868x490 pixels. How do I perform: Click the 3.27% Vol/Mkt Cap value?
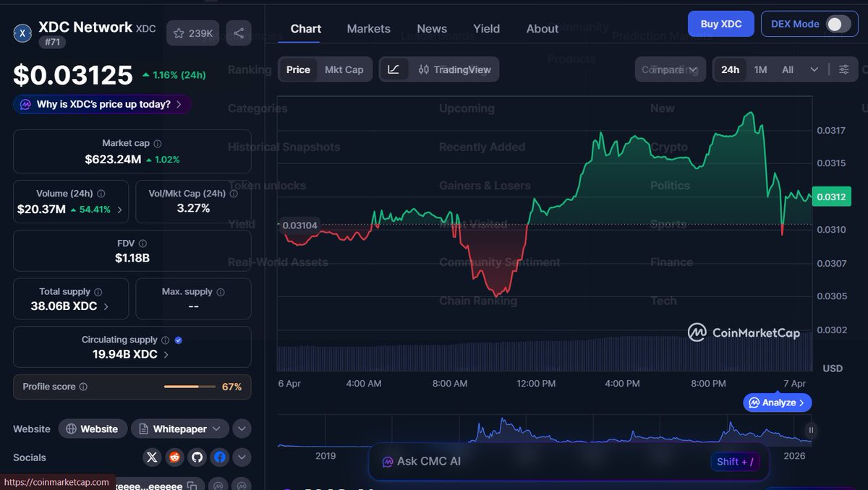193,208
